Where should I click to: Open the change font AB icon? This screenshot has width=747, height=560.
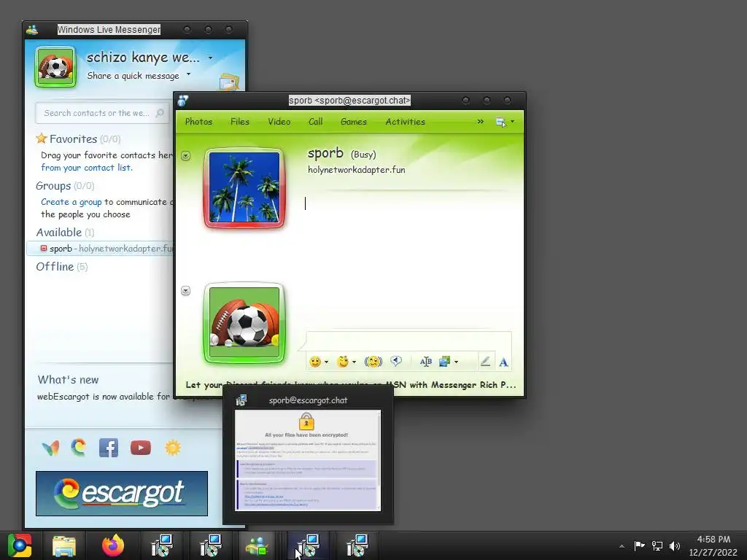coord(425,362)
